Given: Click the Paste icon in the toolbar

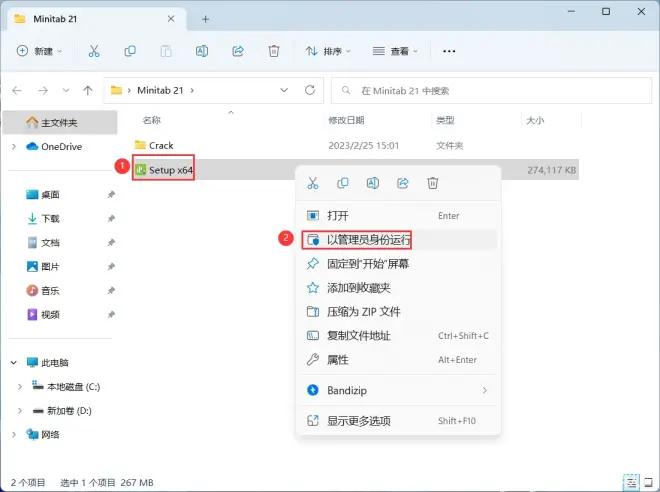Looking at the screenshot, I should [x=166, y=51].
